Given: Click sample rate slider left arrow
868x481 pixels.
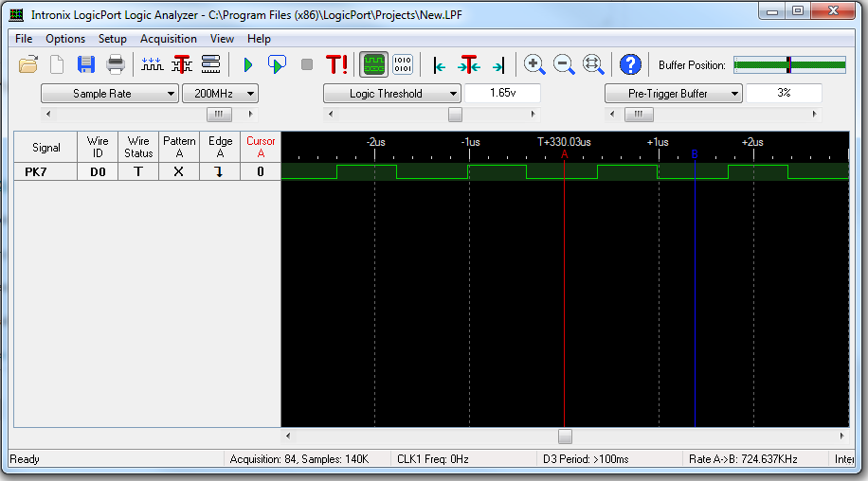Looking at the screenshot, I should click(x=48, y=114).
